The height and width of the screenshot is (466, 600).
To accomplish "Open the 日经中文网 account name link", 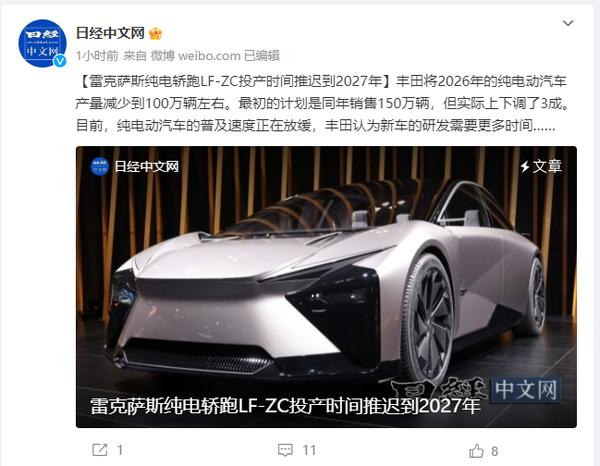I will (110, 33).
